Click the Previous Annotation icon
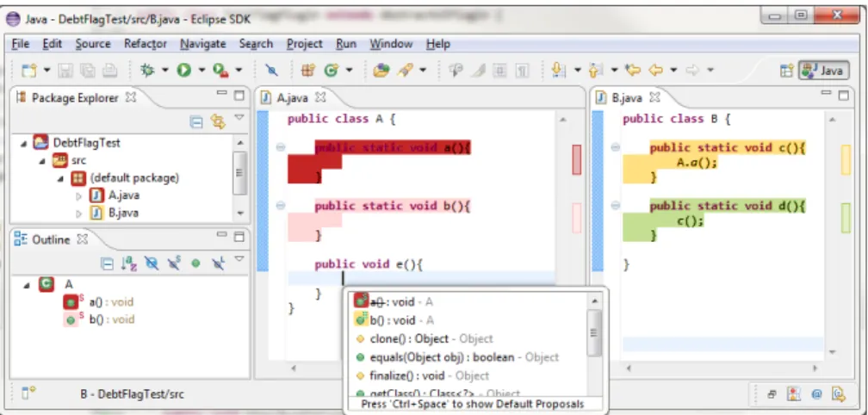The width and height of the screenshot is (868, 415). click(x=596, y=71)
